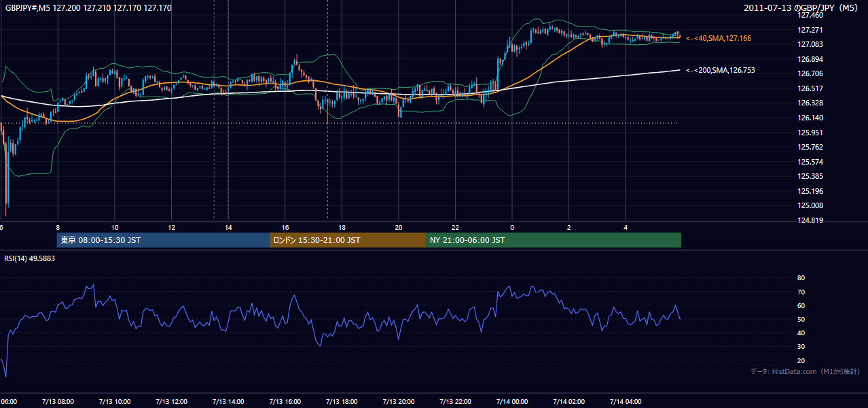Click hour tick 22 under price chart
The width and height of the screenshot is (868, 408).
(455, 227)
